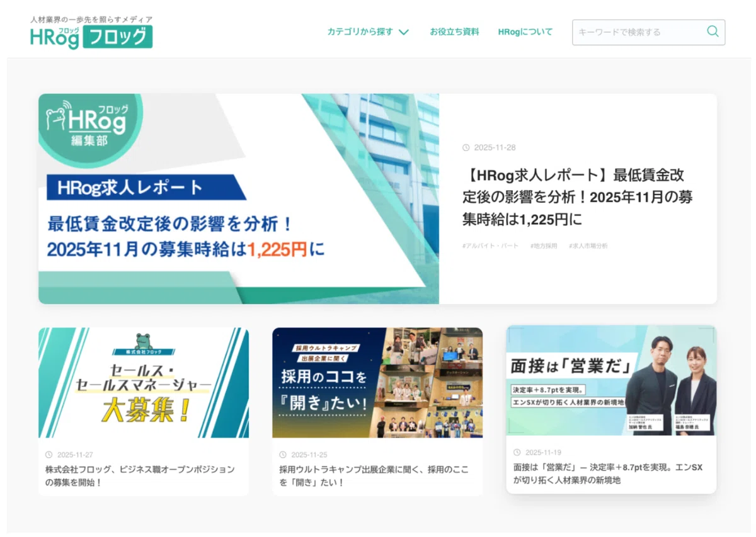This screenshot has width=756, height=537.
Task: Focus the キーワードで検索する search field
Action: [648, 32]
